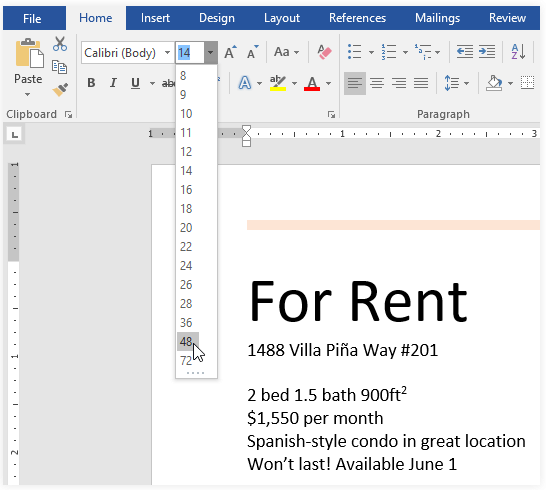Click the Bullets list icon

click(x=355, y=52)
